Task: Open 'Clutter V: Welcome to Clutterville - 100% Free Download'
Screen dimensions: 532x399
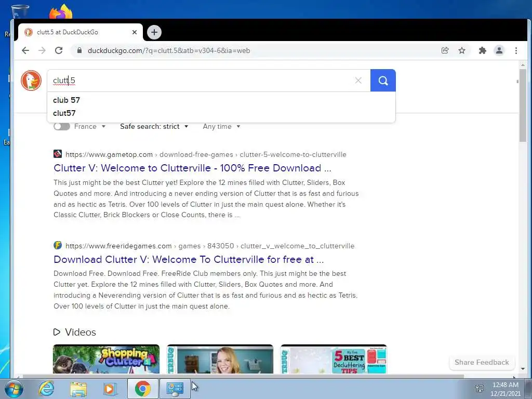Action: (192, 168)
